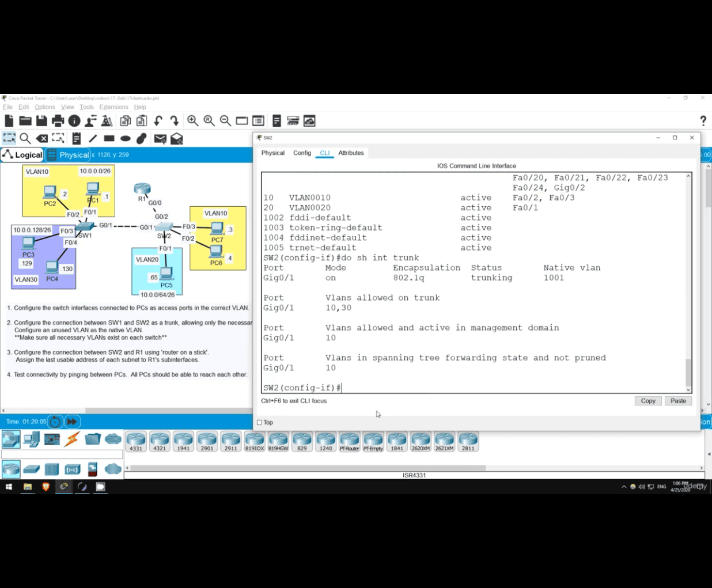Viewport: 712px width, 588px height.
Task: Switch to SW2 Attributes tab
Action: click(351, 153)
